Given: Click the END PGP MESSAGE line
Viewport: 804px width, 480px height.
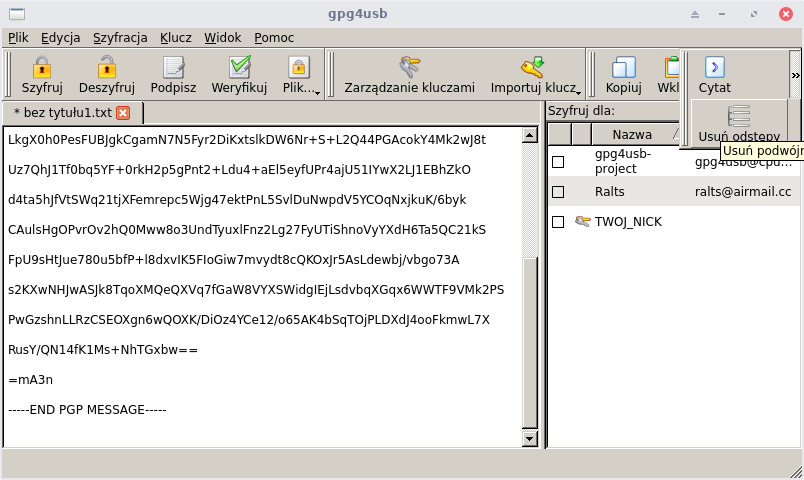Looking at the screenshot, I should click(x=87, y=410).
